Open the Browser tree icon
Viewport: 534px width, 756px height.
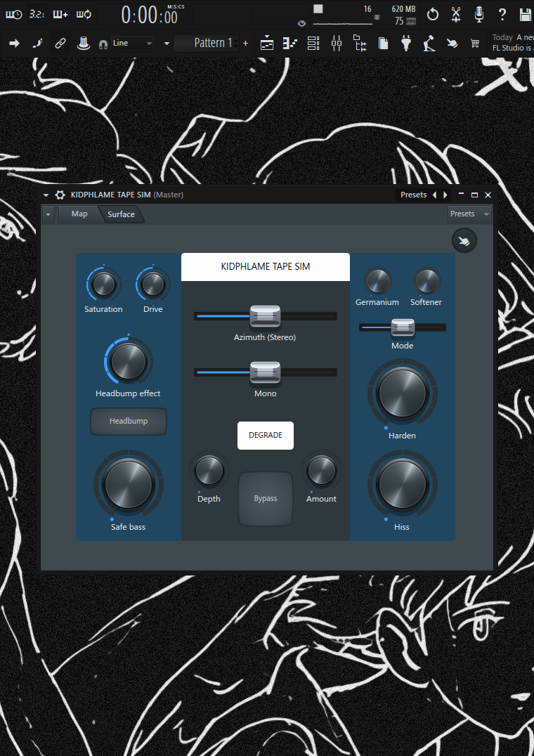(x=360, y=44)
